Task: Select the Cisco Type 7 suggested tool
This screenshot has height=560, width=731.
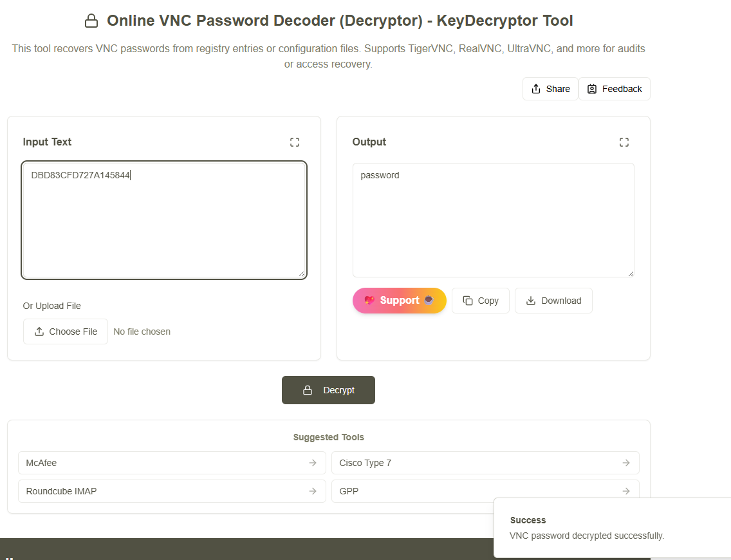Action: (x=485, y=463)
